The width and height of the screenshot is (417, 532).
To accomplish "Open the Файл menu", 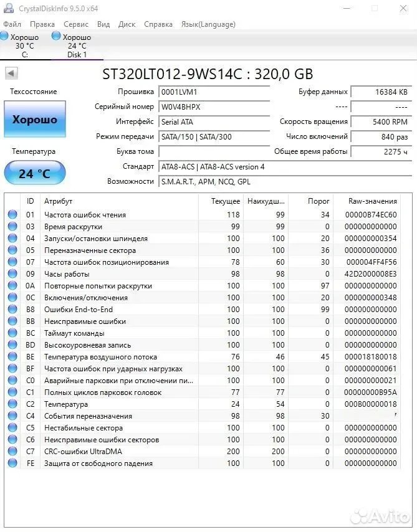I will click(x=12, y=24).
